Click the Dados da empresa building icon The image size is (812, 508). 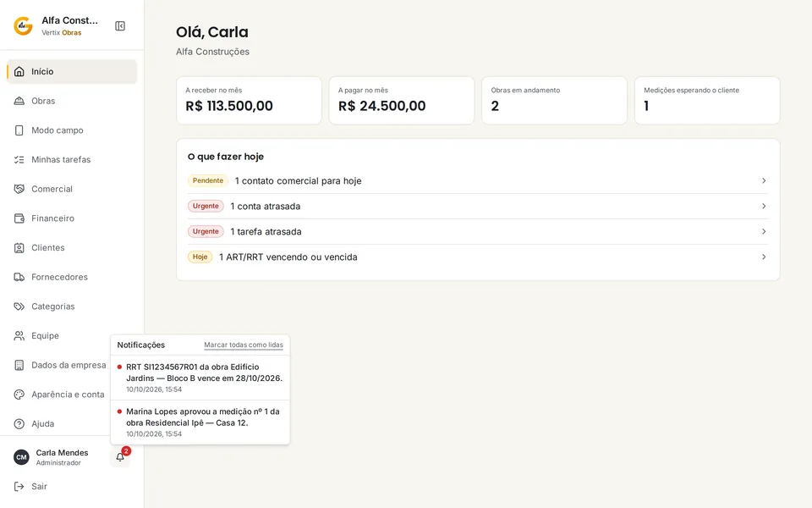pyautogui.click(x=19, y=366)
